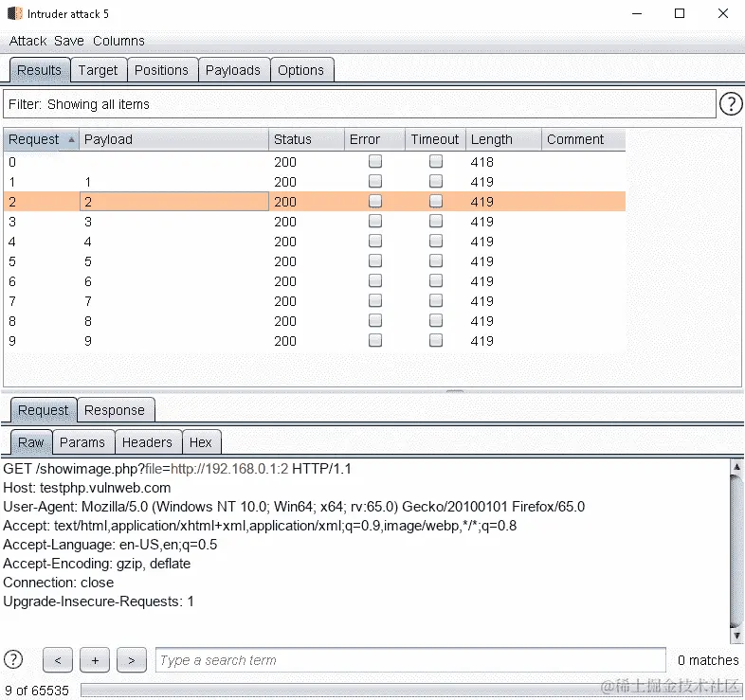Sort results by Error column header

pos(374,139)
